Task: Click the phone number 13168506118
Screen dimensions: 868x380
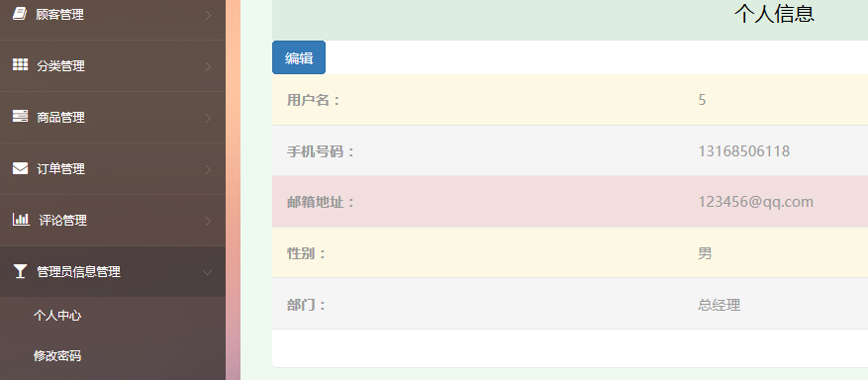Action: [744, 151]
